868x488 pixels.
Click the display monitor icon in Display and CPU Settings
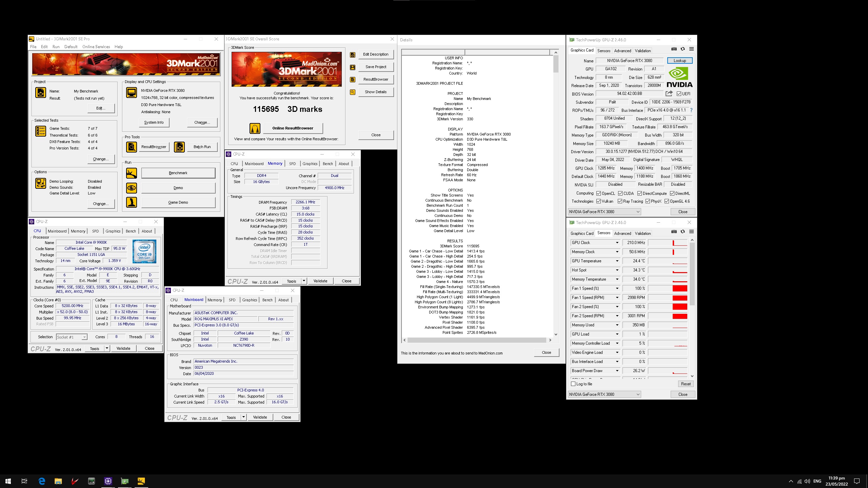(x=132, y=93)
